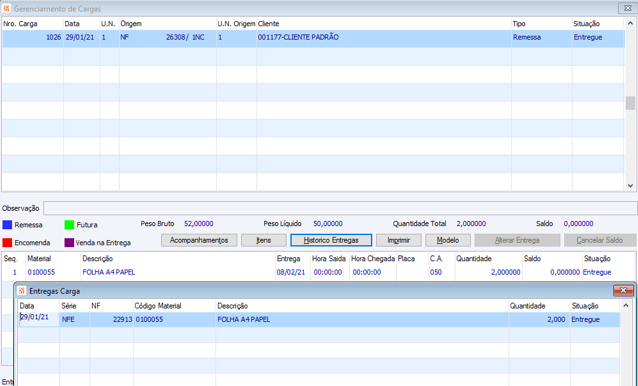Click the Entrega column header
This screenshot has height=386, width=638.
[288, 258]
